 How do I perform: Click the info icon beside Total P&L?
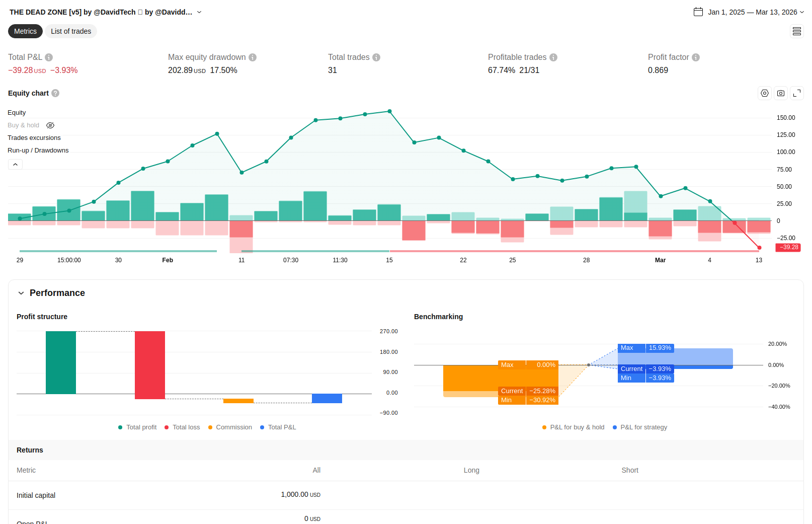(x=49, y=57)
